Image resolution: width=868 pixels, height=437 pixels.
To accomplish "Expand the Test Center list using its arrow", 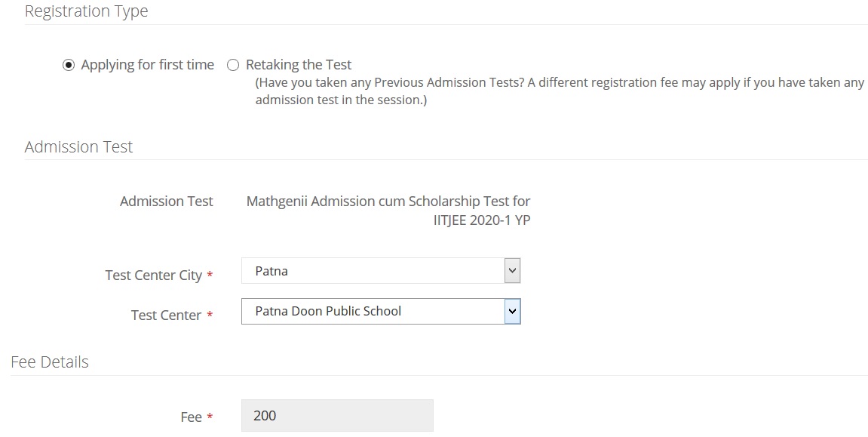I will click(x=512, y=311).
